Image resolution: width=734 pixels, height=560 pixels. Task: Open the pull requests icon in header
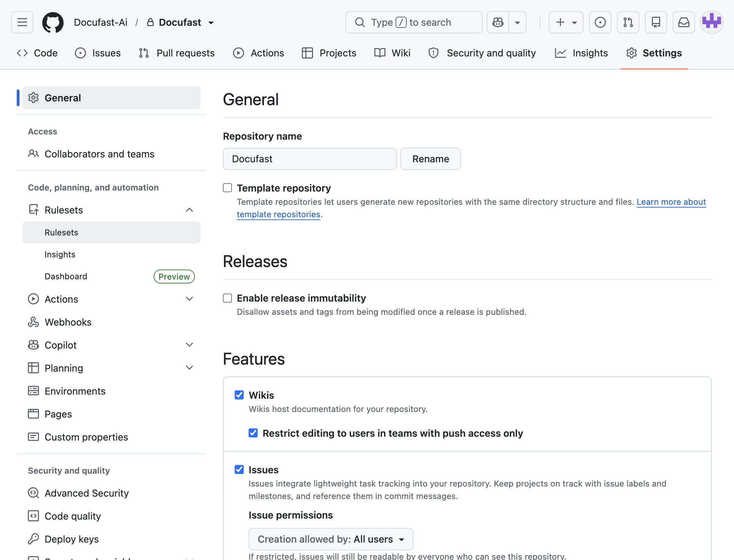(x=628, y=22)
